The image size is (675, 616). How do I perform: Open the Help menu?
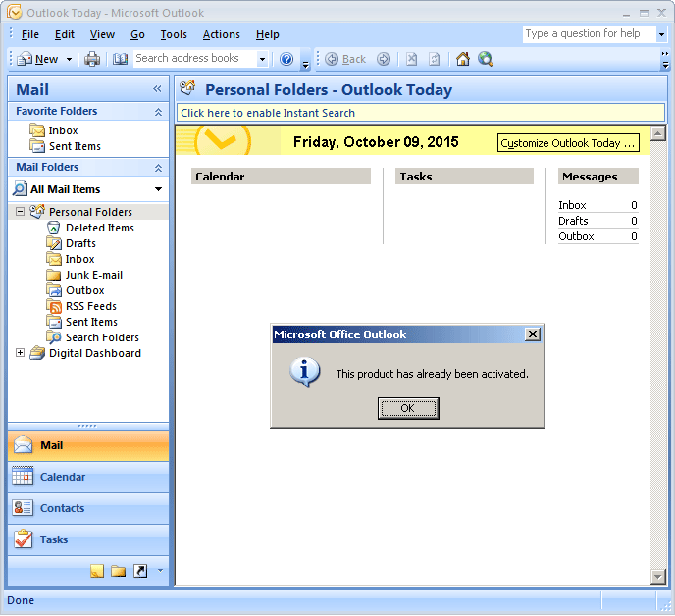coord(267,34)
